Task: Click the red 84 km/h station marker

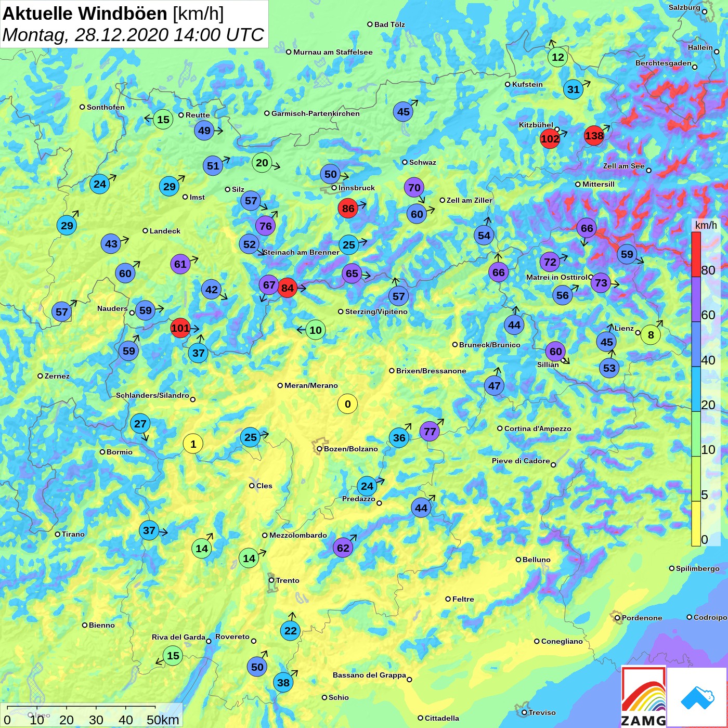Action: tap(287, 288)
